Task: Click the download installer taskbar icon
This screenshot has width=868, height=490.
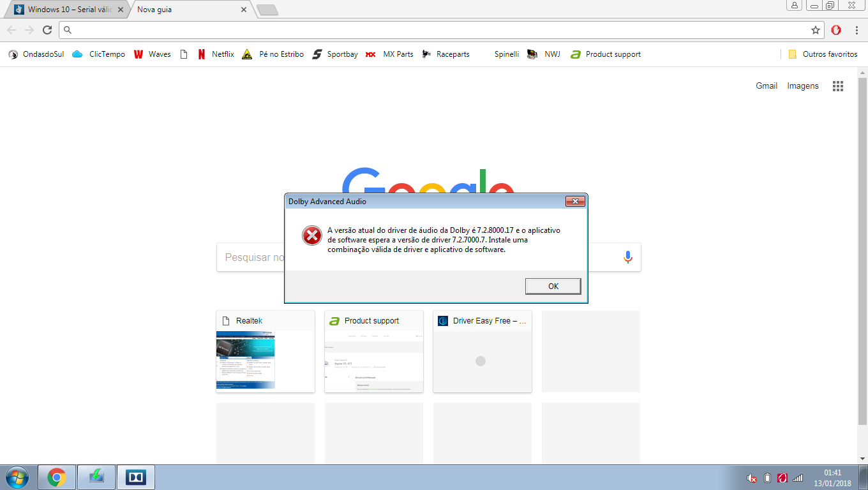Action: click(x=96, y=477)
